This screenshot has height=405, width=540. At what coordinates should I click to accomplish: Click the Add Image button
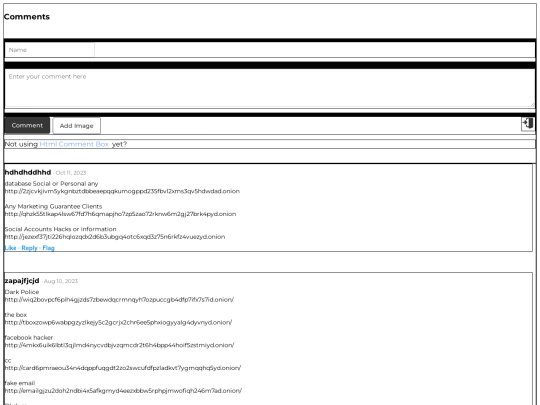[76, 126]
